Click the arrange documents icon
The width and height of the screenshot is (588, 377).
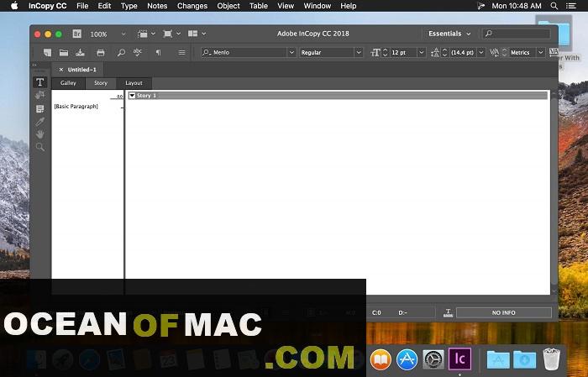(192, 34)
